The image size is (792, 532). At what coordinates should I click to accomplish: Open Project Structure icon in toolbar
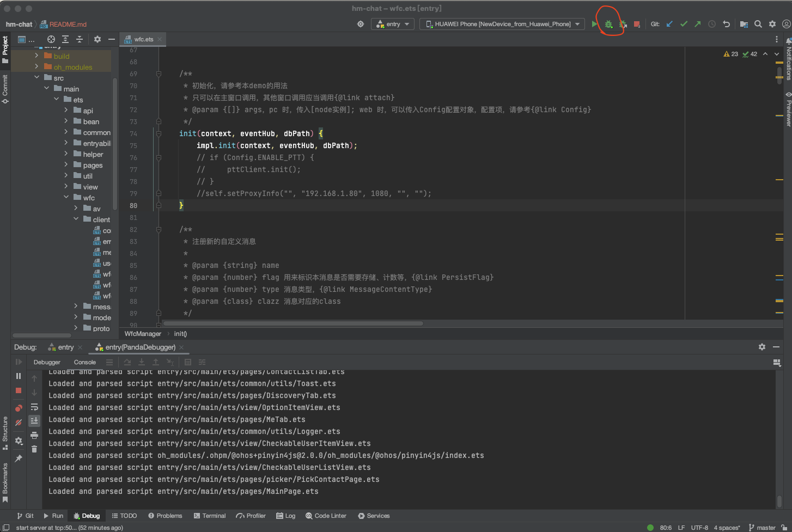[744, 24]
